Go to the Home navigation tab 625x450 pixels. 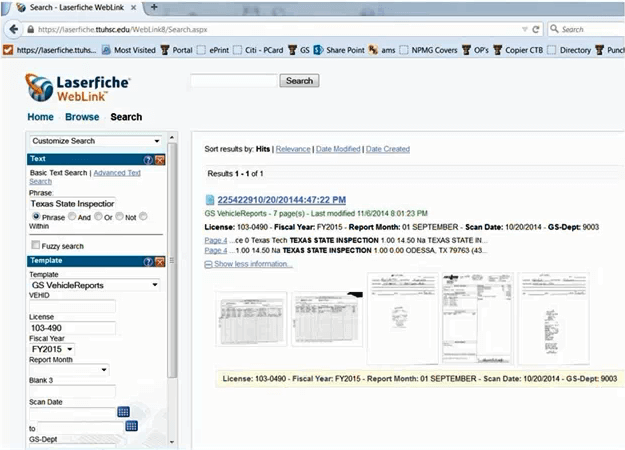(40, 117)
